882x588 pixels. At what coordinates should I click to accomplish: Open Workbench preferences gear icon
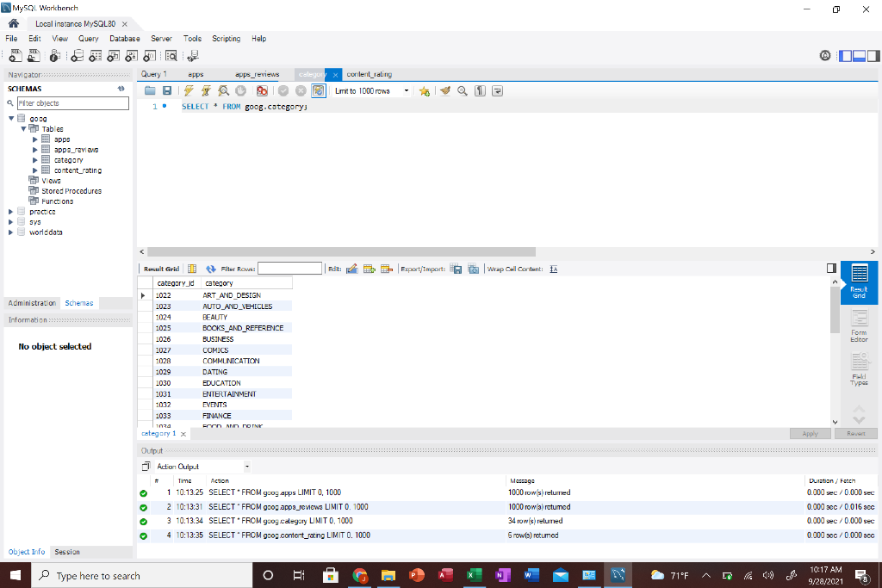tap(824, 55)
